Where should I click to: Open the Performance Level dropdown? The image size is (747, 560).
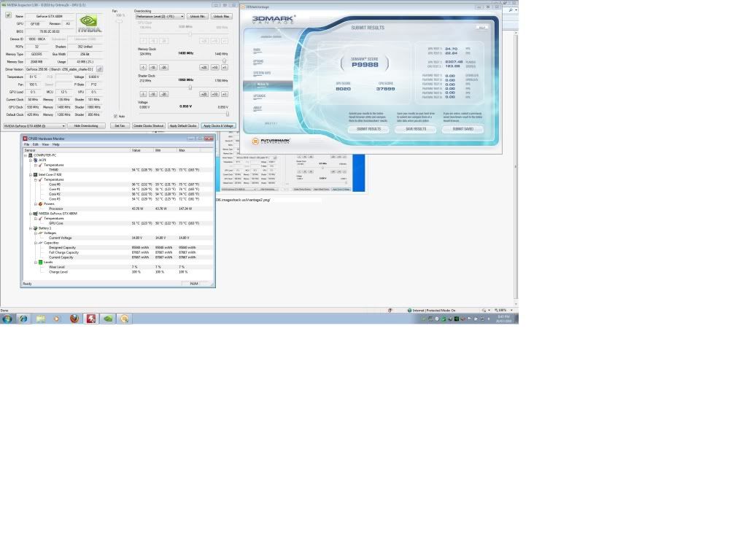click(x=160, y=16)
